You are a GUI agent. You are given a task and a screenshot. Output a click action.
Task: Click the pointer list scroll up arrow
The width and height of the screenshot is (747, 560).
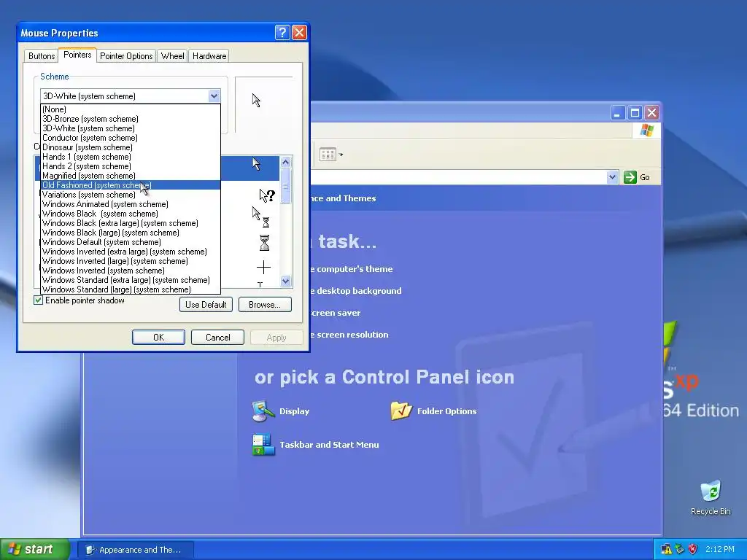(x=286, y=163)
